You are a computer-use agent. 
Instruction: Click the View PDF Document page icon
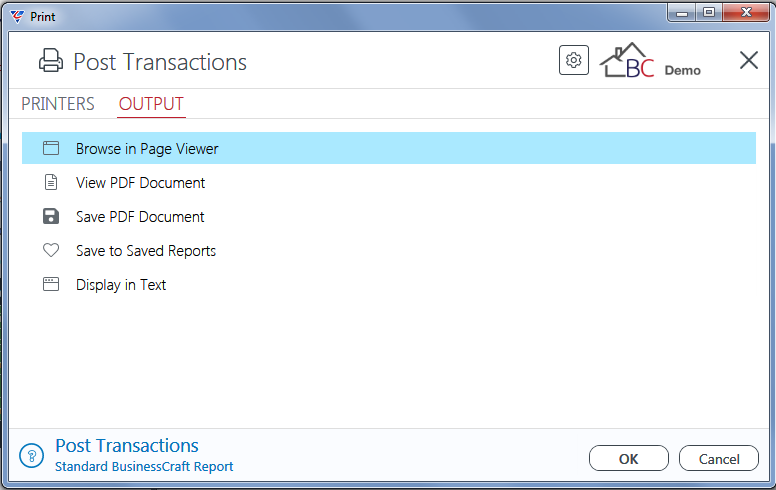tap(51, 182)
